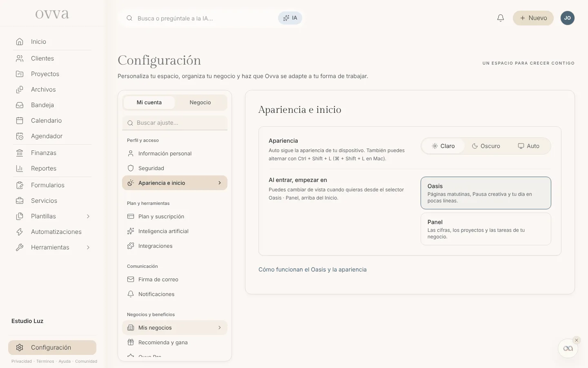Open Apariencia e inicio settings row

point(175,183)
